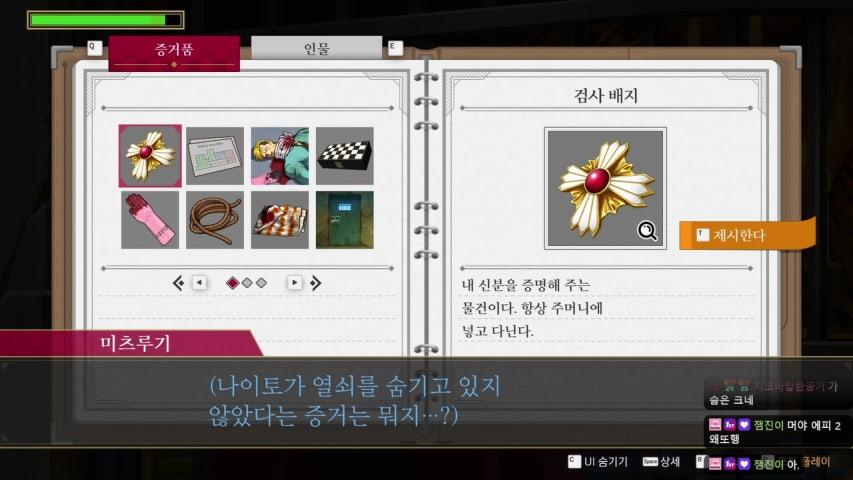853x480 pixels.
Task: Click the magnifier icon on badge image
Action: point(647,231)
